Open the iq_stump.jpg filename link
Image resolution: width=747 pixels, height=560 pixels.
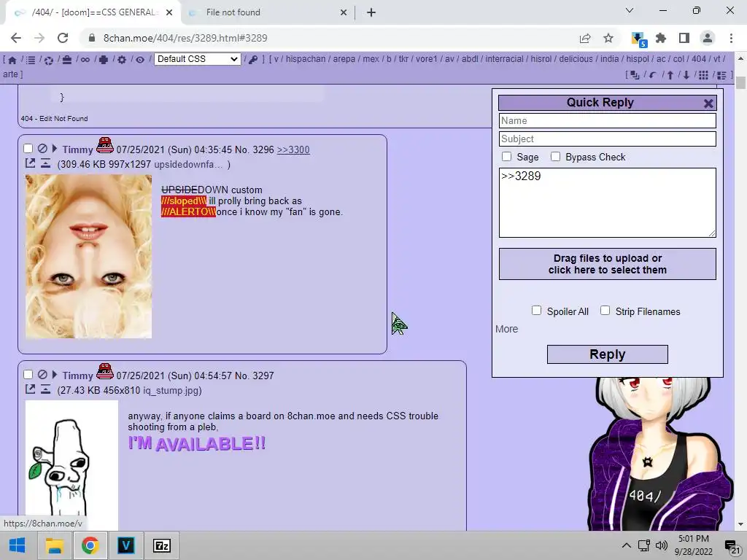click(x=171, y=391)
